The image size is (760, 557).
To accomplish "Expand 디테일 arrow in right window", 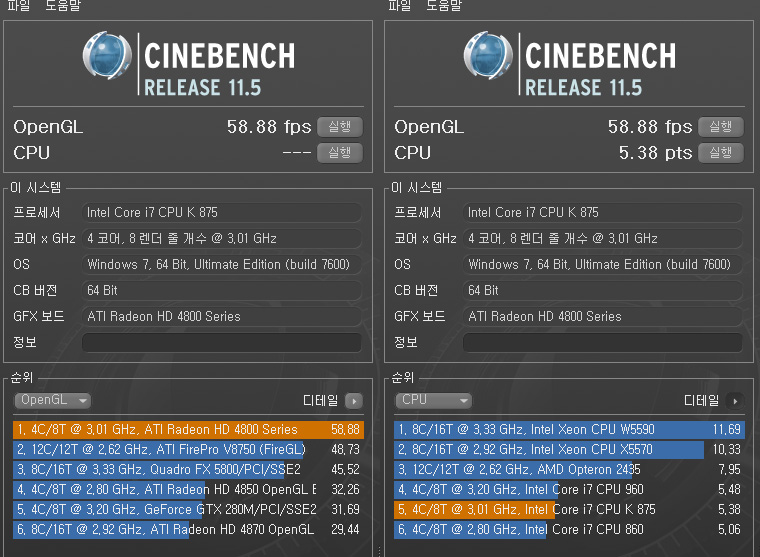I will (x=735, y=401).
